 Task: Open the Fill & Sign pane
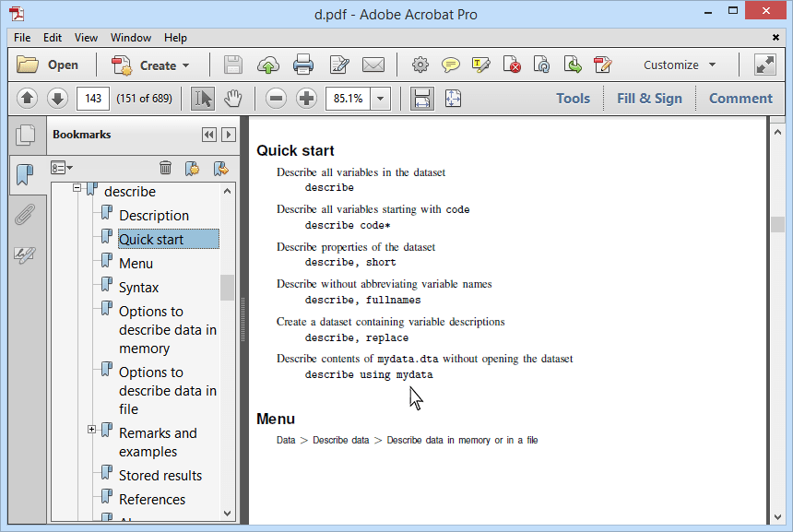point(649,98)
